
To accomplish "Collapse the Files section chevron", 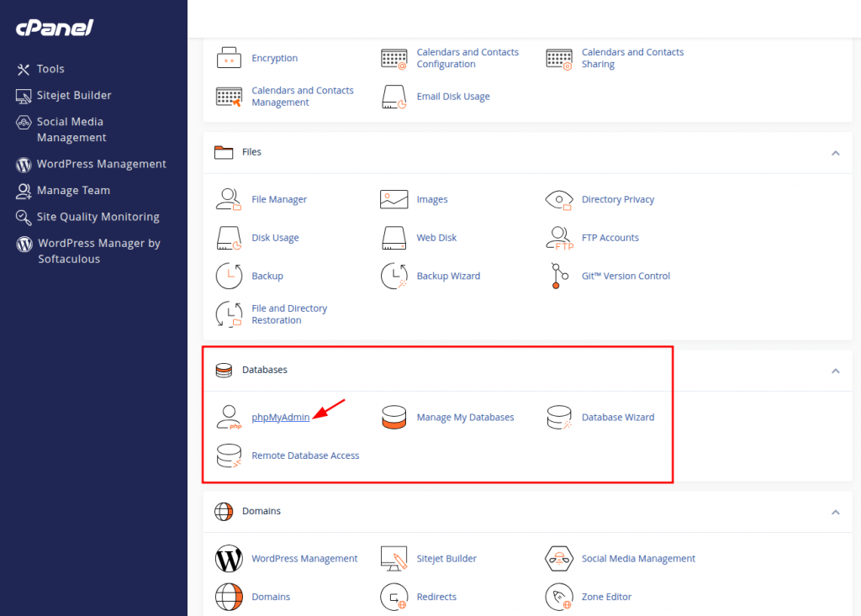I will pos(835,153).
